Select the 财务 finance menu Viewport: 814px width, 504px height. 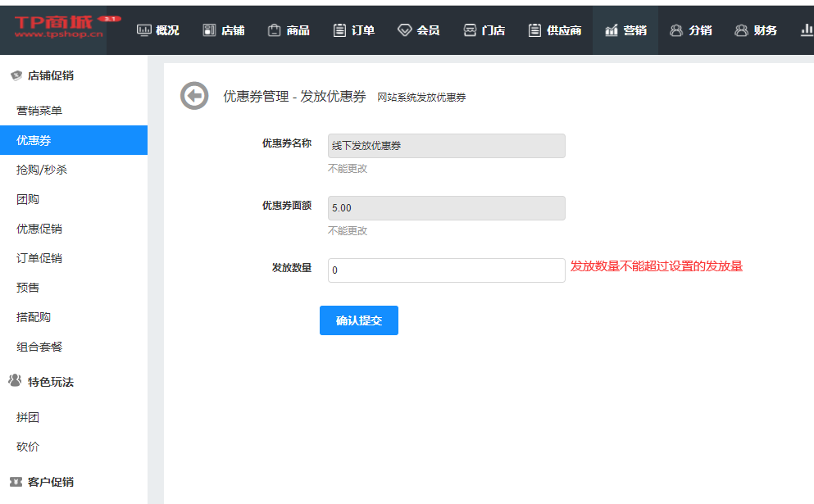[x=756, y=30]
